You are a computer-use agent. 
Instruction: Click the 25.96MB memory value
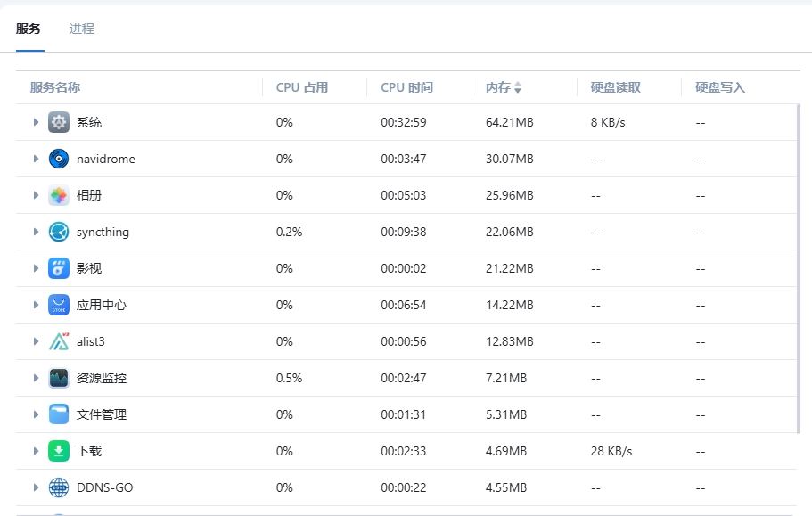[510, 196]
